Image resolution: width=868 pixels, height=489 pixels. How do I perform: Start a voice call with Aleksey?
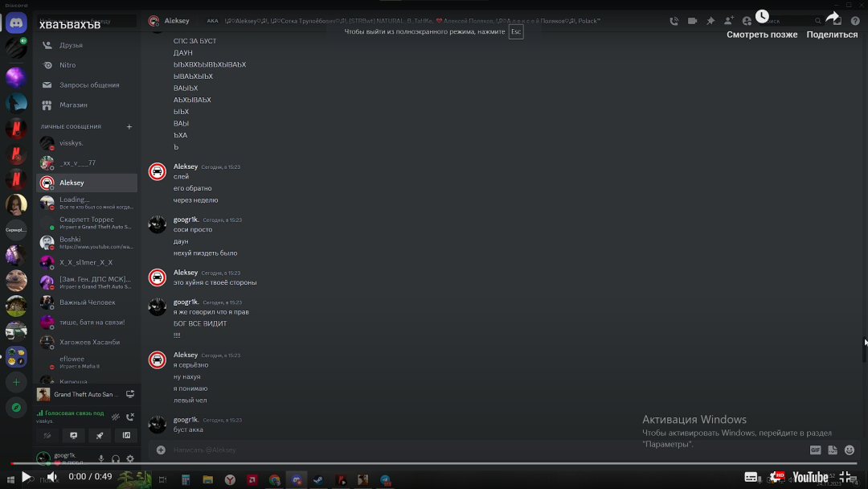674,21
